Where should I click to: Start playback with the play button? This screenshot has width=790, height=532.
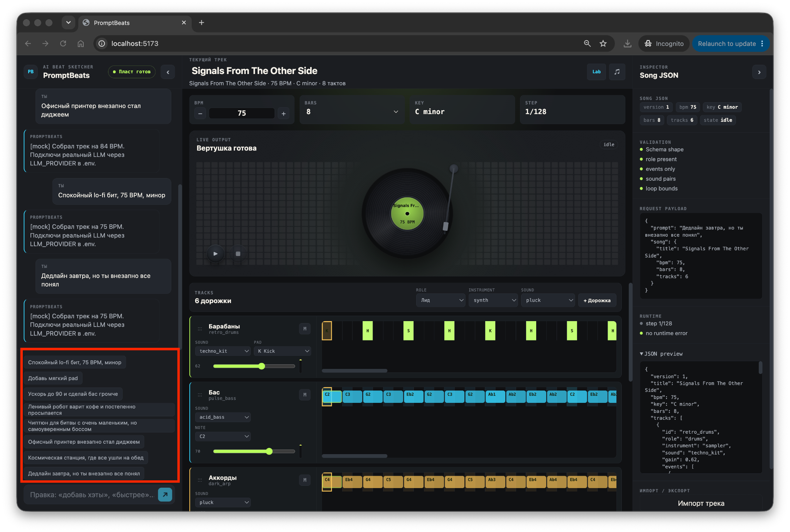[216, 254]
